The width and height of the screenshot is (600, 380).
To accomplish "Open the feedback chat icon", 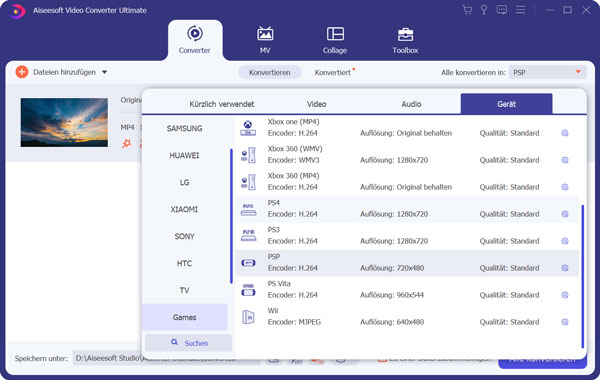I will (502, 10).
